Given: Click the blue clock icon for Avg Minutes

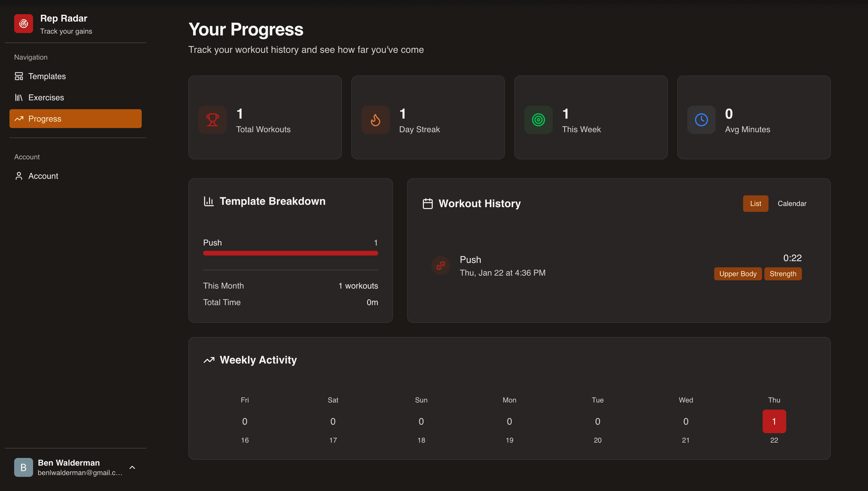Looking at the screenshot, I should [701, 120].
